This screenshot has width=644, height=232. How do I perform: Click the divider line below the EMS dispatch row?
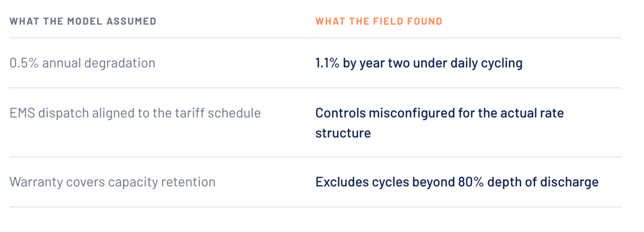pos(315,157)
